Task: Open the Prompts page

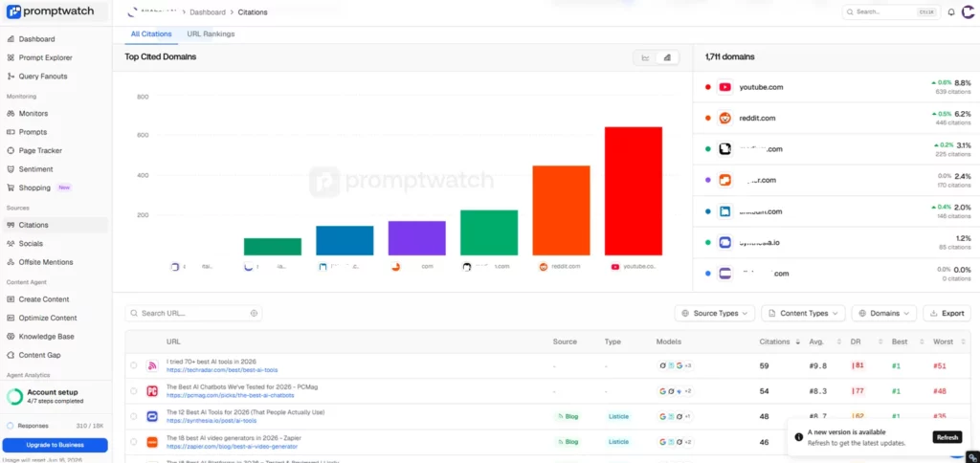Action: point(33,132)
